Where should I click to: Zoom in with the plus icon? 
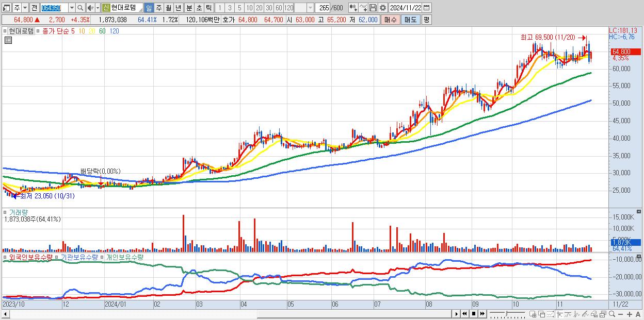point(630,314)
